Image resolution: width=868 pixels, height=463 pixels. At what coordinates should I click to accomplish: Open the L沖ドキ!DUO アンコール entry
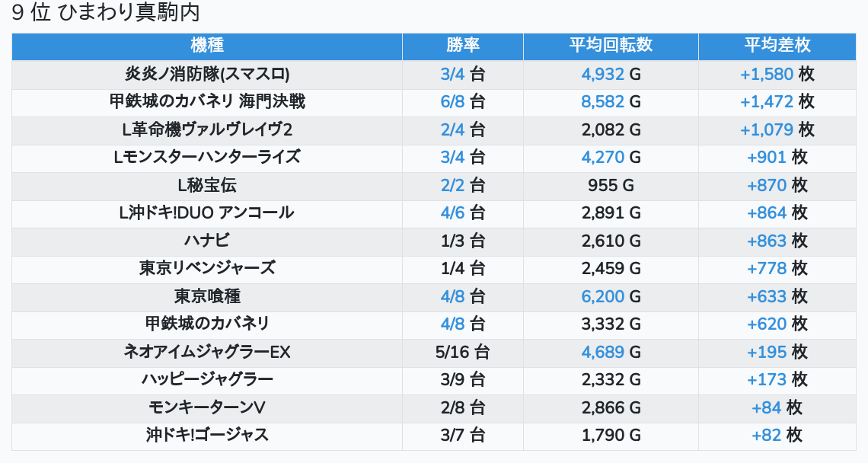[207, 213]
